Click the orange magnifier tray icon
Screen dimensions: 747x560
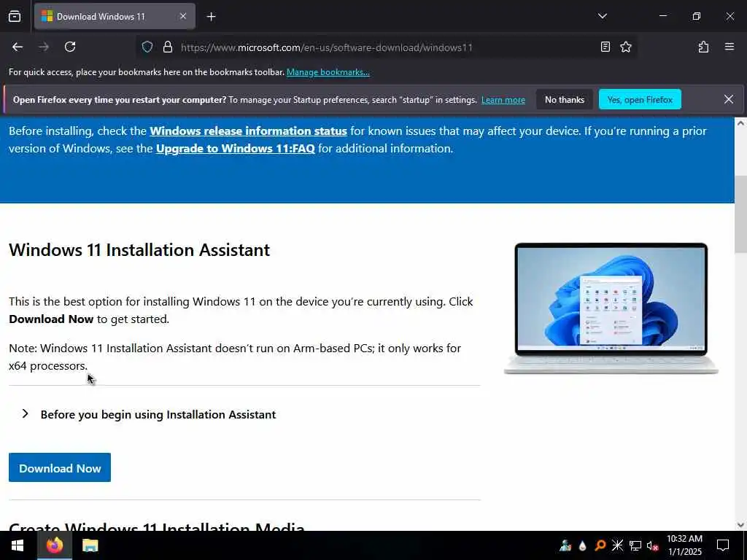600,545
